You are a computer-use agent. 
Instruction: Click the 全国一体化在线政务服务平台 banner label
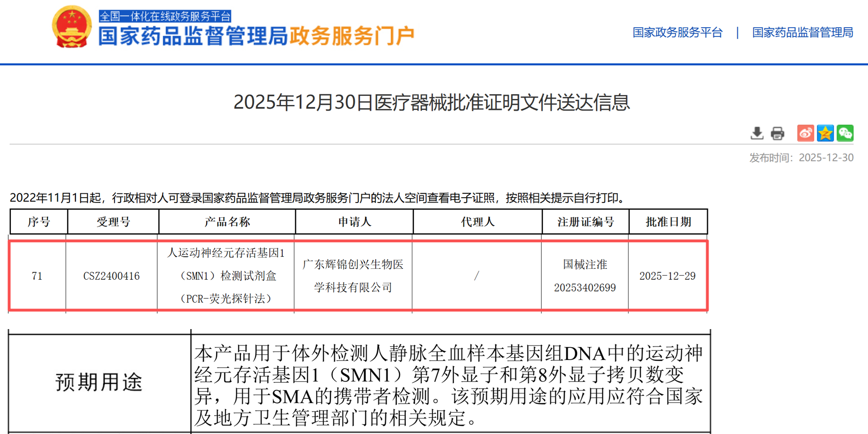[x=165, y=16]
